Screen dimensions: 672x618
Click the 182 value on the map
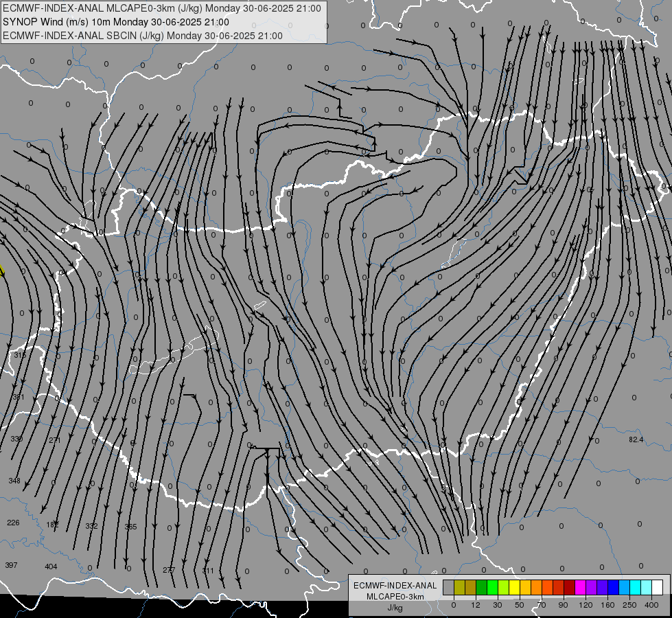52,525
